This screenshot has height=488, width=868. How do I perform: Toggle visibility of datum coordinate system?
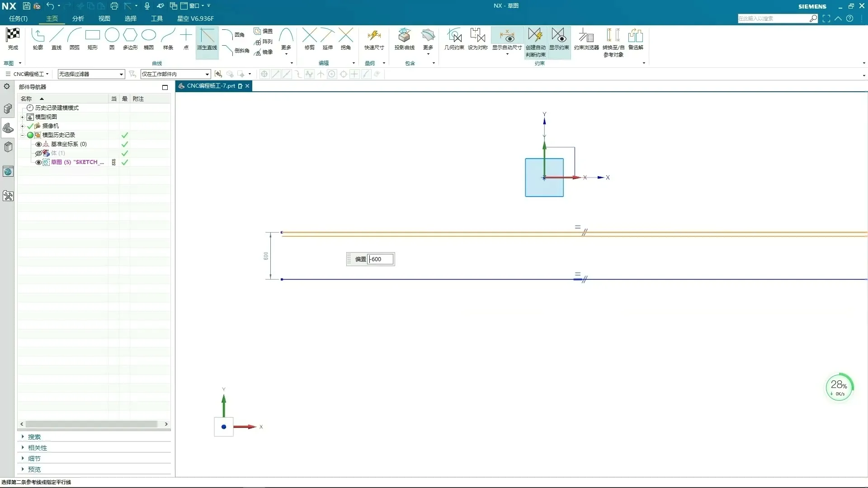coord(38,144)
